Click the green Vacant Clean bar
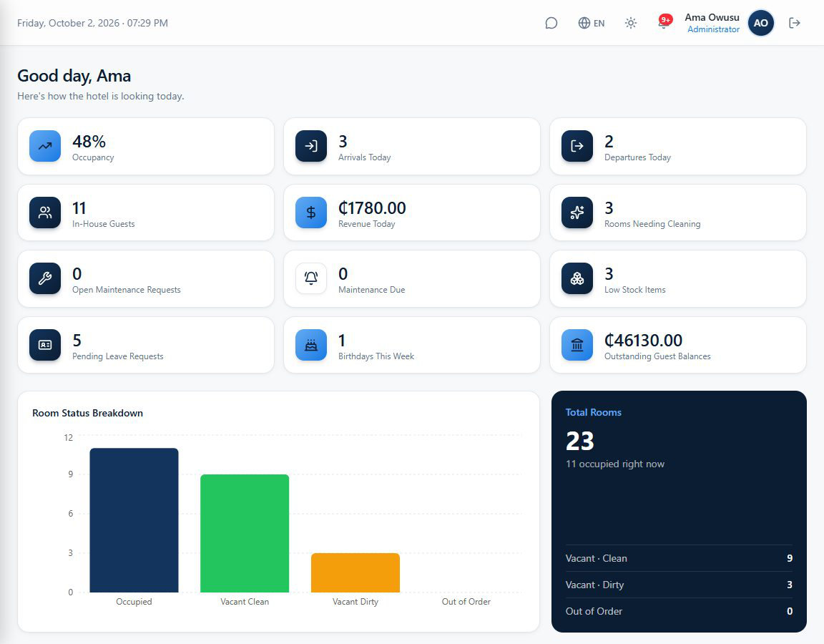This screenshot has height=644, width=824. pyautogui.click(x=245, y=533)
